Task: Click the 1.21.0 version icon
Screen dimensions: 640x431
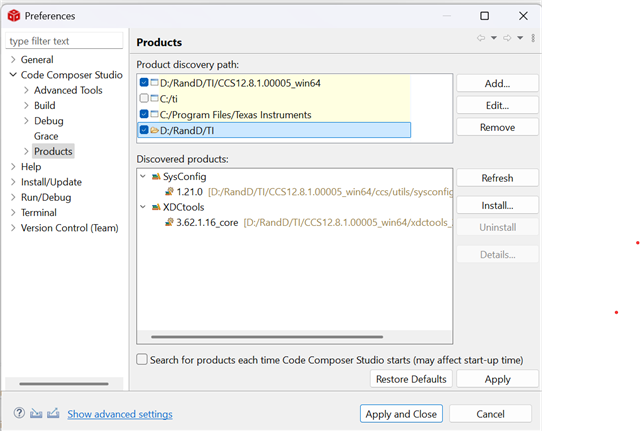Action: click(169, 191)
